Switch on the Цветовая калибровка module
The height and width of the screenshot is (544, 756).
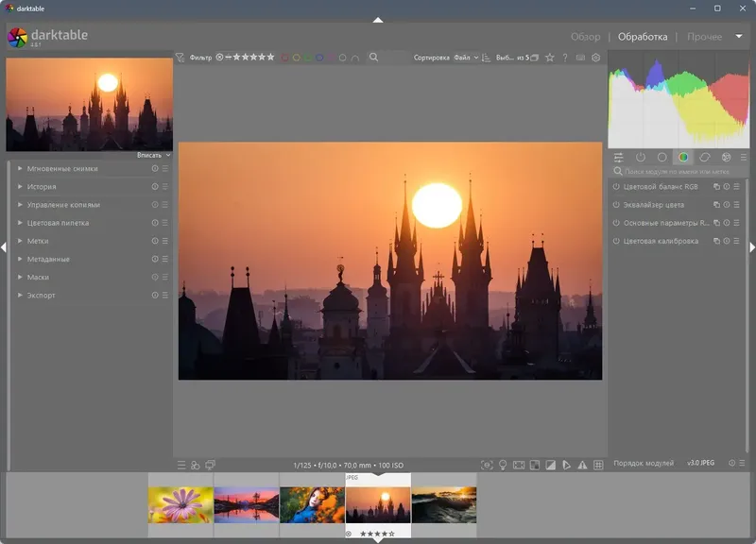click(616, 241)
